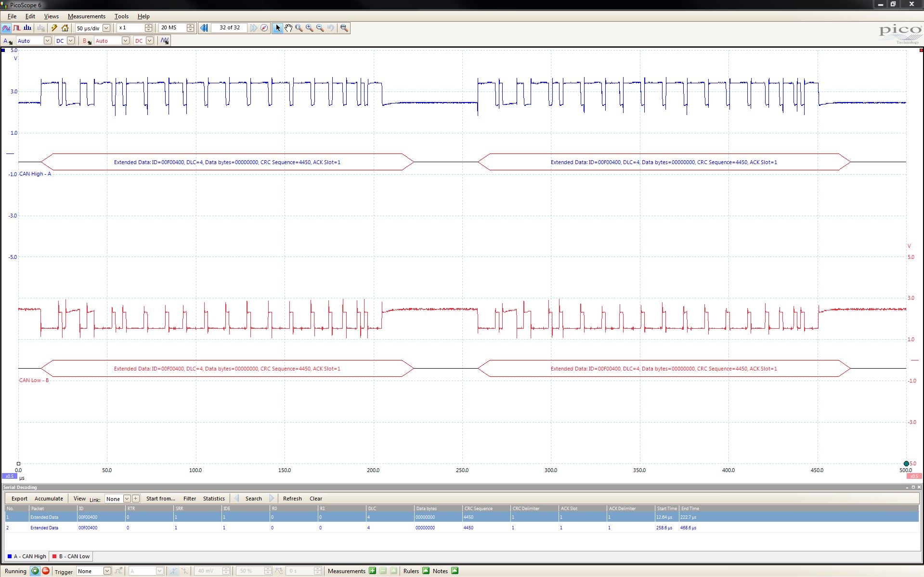Click the Search button

point(253,499)
